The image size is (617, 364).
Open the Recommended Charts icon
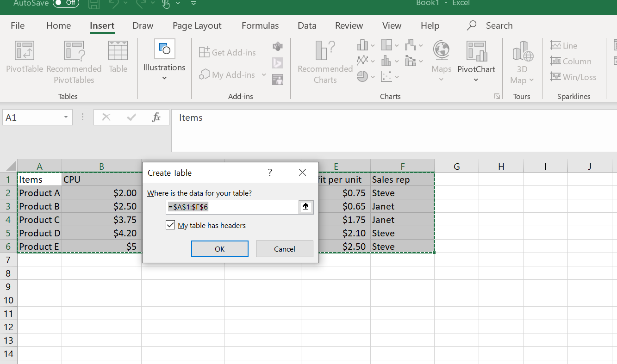(x=325, y=50)
